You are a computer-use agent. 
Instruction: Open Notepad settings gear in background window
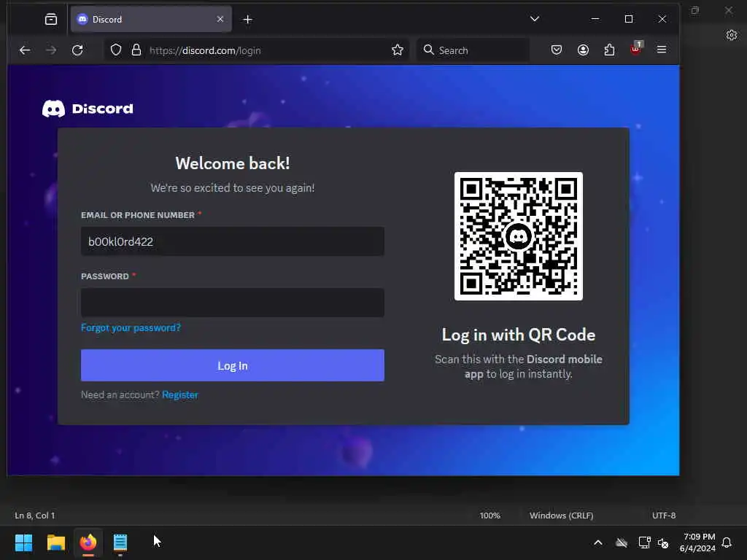coord(732,35)
